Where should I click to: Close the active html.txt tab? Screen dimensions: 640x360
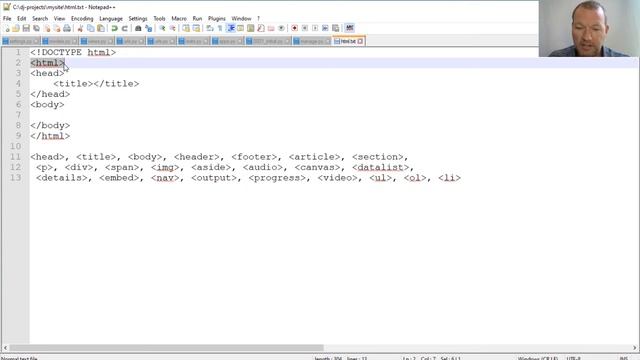pyautogui.click(x=360, y=41)
